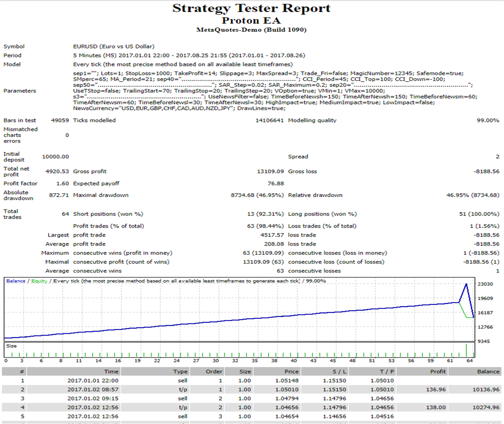The image size is (504, 424).
Task: Select the "Maximal drawdown" label
Action: coord(101,196)
